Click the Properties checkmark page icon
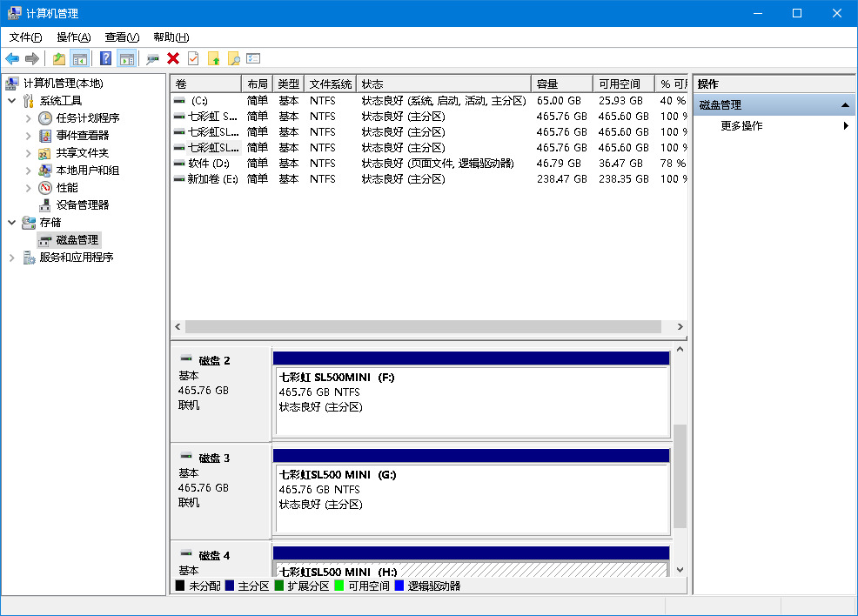The width and height of the screenshot is (858, 616). [x=193, y=58]
